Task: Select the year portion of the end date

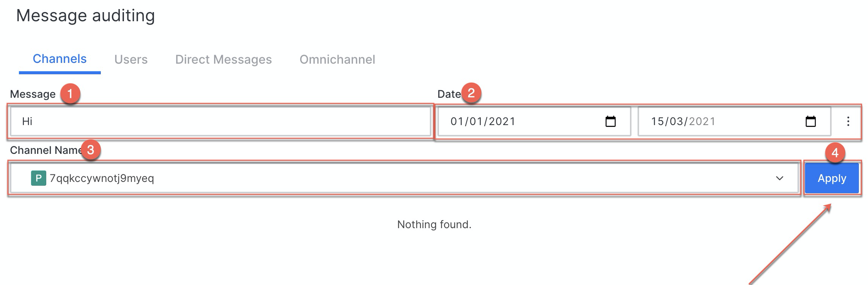Action: [702, 121]
